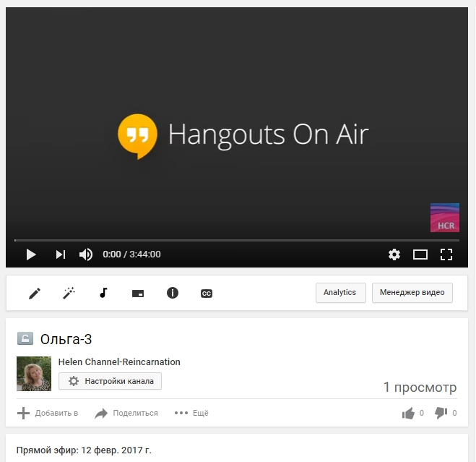The width and height of the screenshot is (476, 462).
Task: Open subtitles CC editor
Action: coord(207,294)
